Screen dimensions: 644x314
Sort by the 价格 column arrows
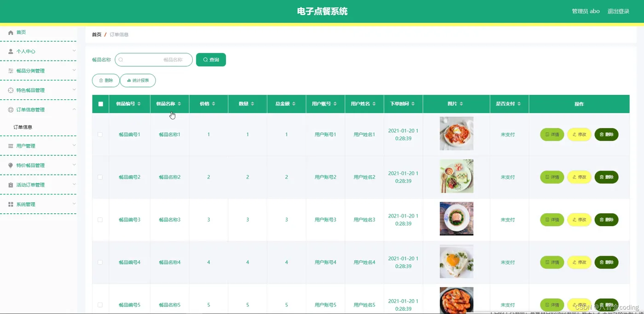pyautogui.click(x=213, y=104)
